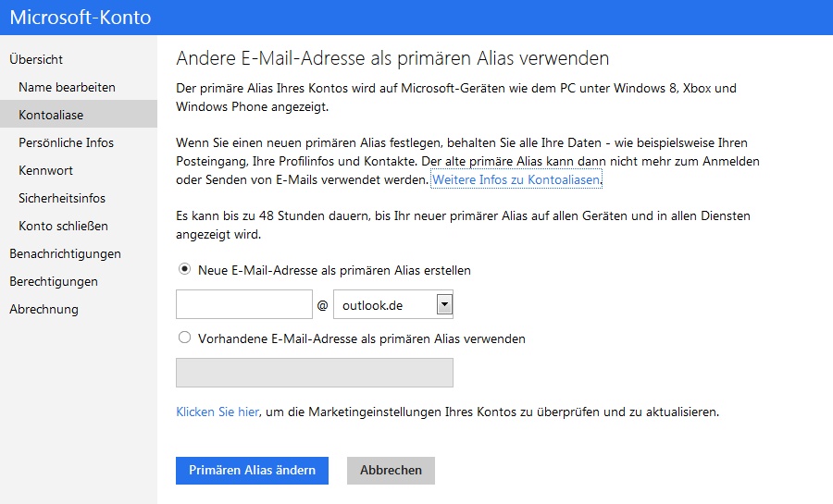Follow the Weitere Infos zu Kontoaliasen link

click(x=516, y=179)
